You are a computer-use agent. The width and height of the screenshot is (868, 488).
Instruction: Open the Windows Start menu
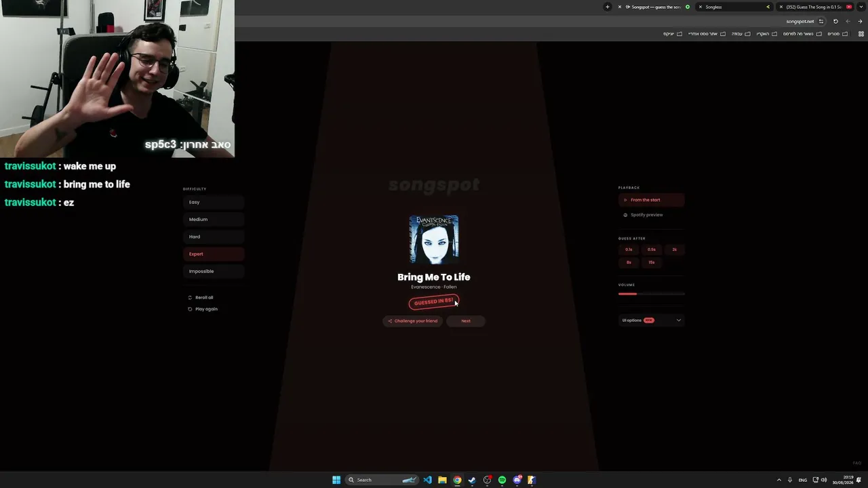tap(336, 480)
